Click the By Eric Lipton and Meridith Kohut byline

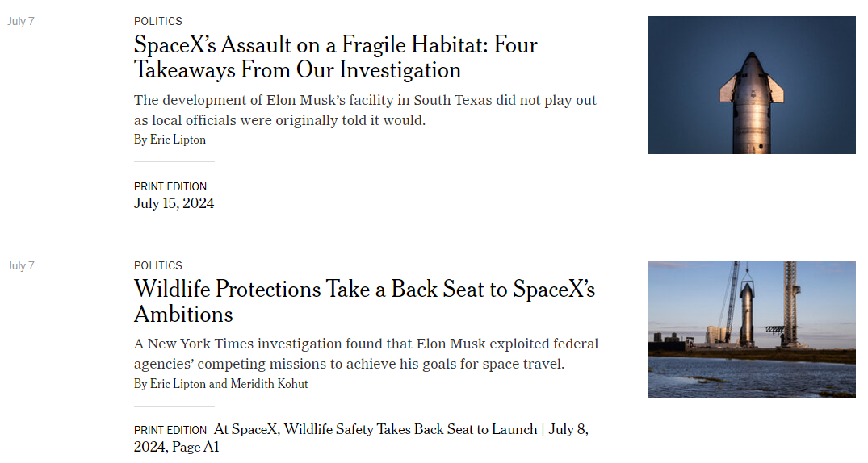(x=221, y=384)
